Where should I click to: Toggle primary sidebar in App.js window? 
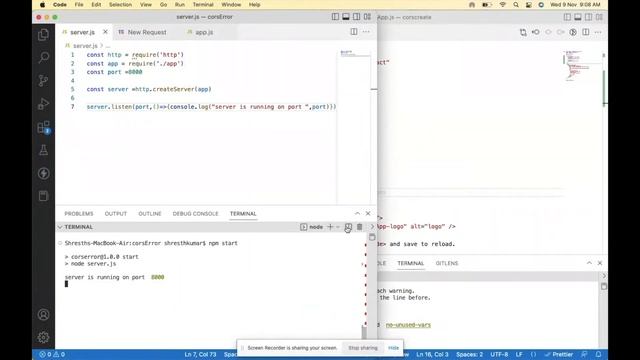(567, 17)
